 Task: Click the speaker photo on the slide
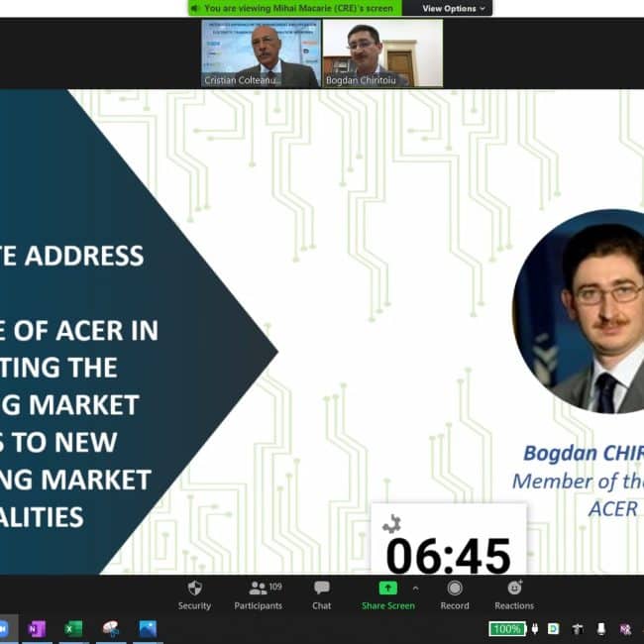click(579, 311)
